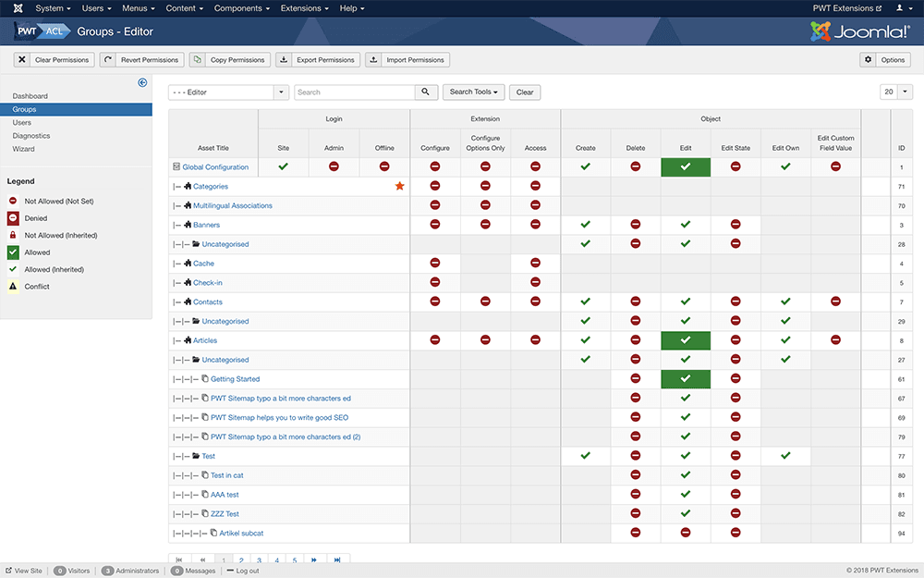Click in the Search input field
The height and width of the screenshot is (578, 924).
354,92
